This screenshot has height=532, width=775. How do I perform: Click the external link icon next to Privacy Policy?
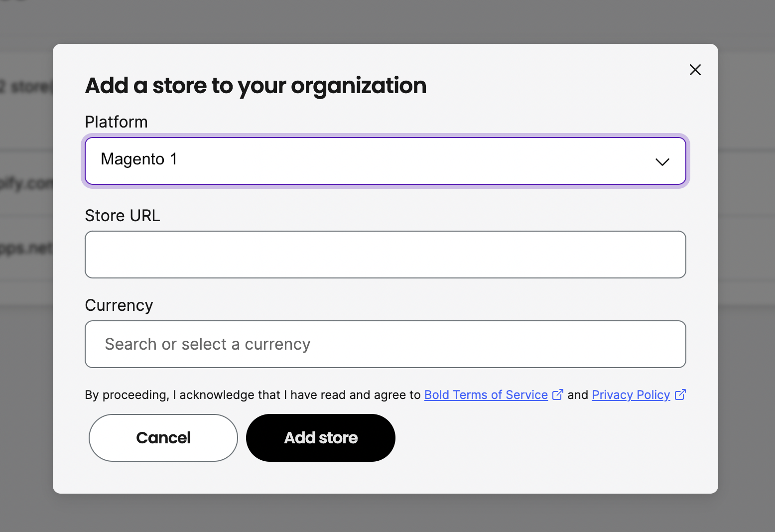tap(680, 394)
